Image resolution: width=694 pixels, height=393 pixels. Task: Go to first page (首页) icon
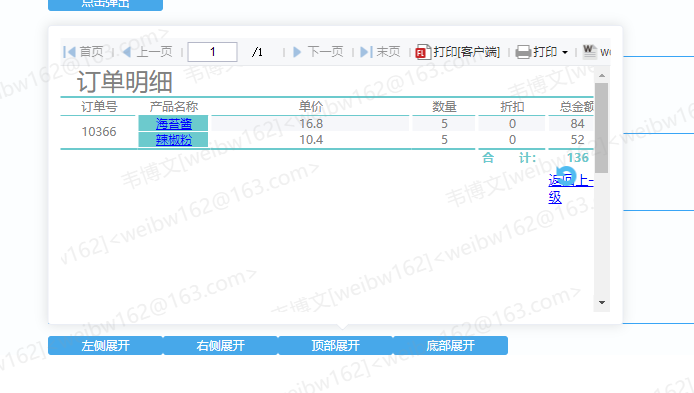(x=69, y=52)
